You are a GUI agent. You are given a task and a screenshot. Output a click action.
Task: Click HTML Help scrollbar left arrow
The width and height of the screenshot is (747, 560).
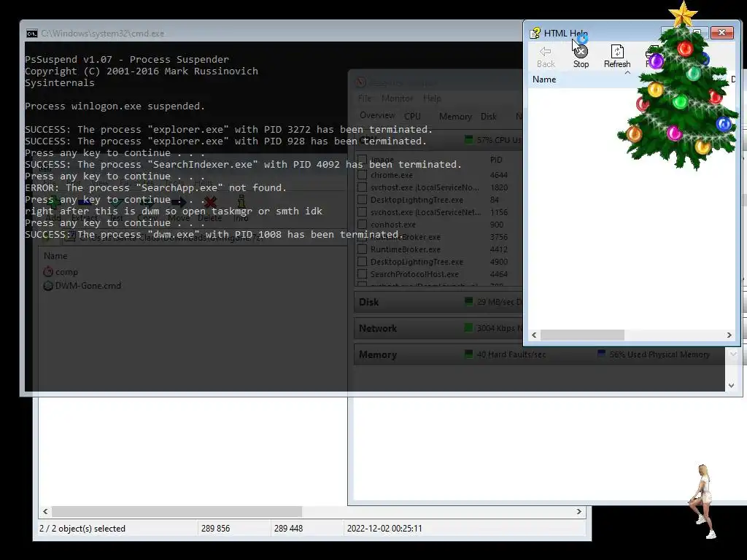pyautogui.click(x=534, y=335)
